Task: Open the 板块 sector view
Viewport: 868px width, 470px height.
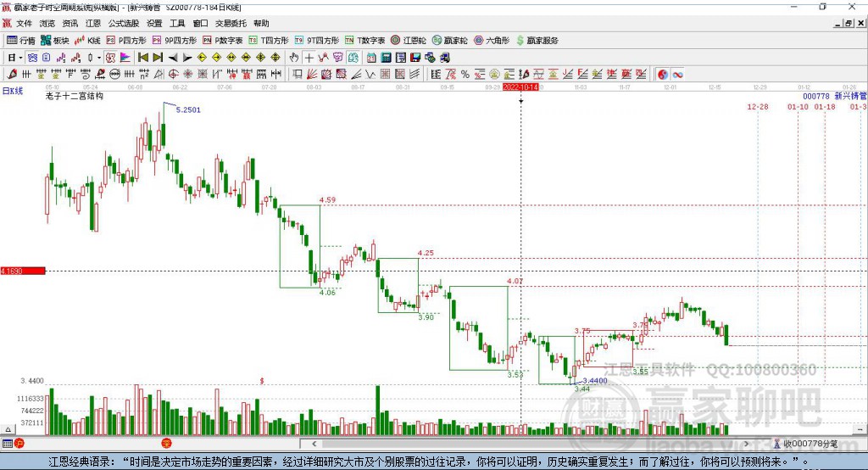Action: tap(54, 41)
